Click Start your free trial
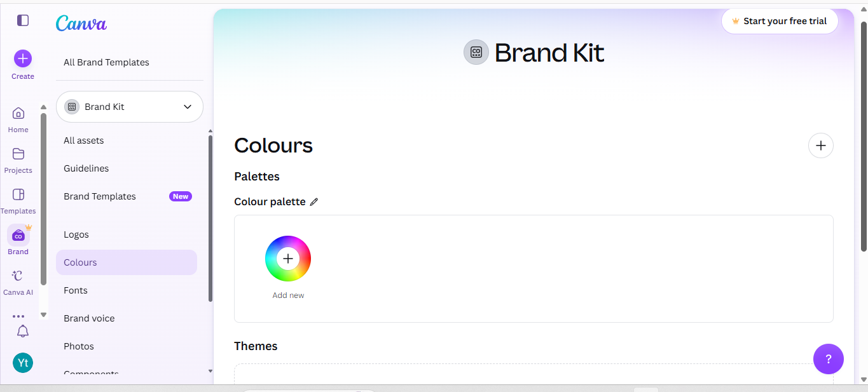868x392 pixels. [780, 21]
